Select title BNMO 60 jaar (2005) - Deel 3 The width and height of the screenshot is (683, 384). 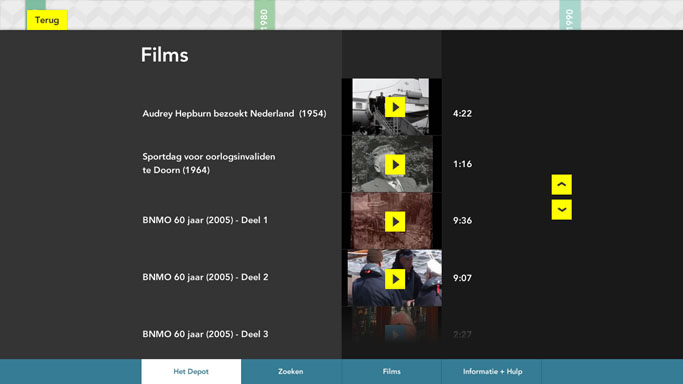(x=205, y=334)
